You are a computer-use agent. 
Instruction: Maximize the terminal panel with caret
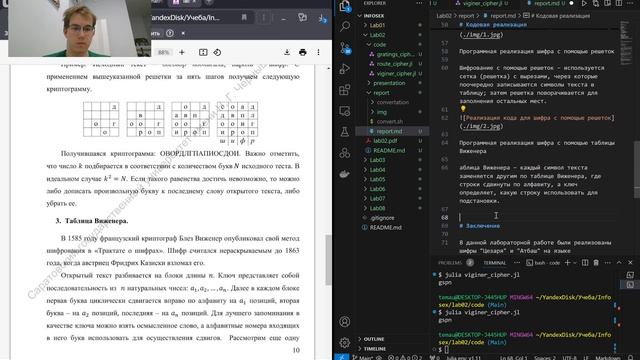click(619, 262)
